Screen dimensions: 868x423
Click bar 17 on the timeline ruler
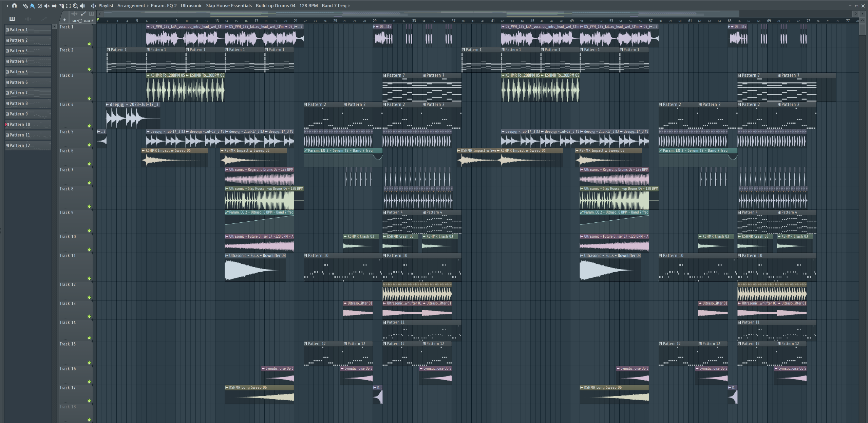coord(256,21)
